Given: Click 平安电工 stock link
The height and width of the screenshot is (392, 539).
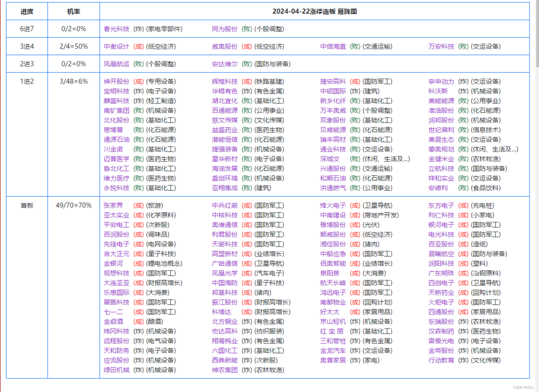Looking at the screenshot, I should click(x=116, y=225).
